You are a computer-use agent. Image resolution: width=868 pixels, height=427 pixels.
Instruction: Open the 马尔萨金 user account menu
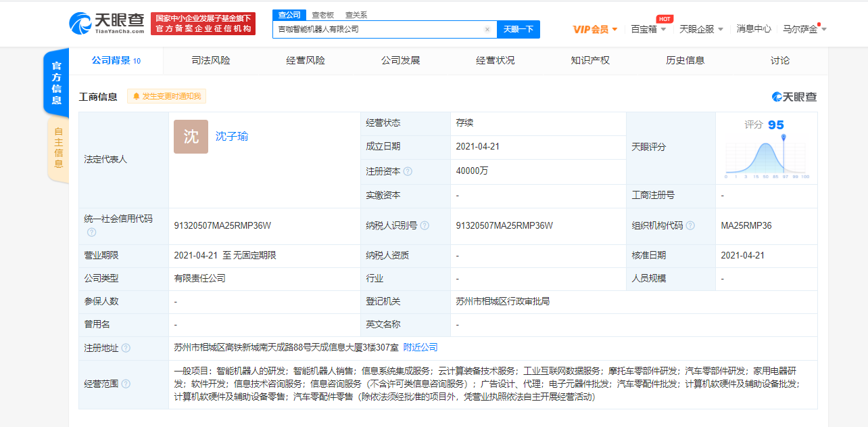tap(804, 29)
